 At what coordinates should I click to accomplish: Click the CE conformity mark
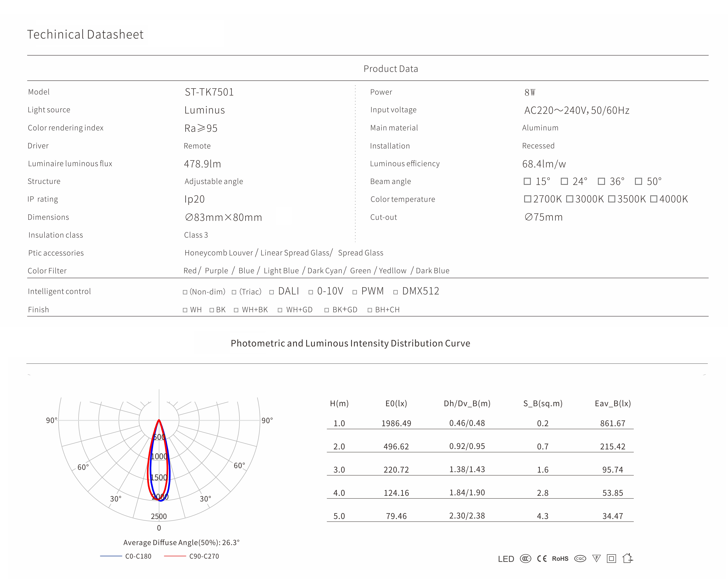coord(542,559)
